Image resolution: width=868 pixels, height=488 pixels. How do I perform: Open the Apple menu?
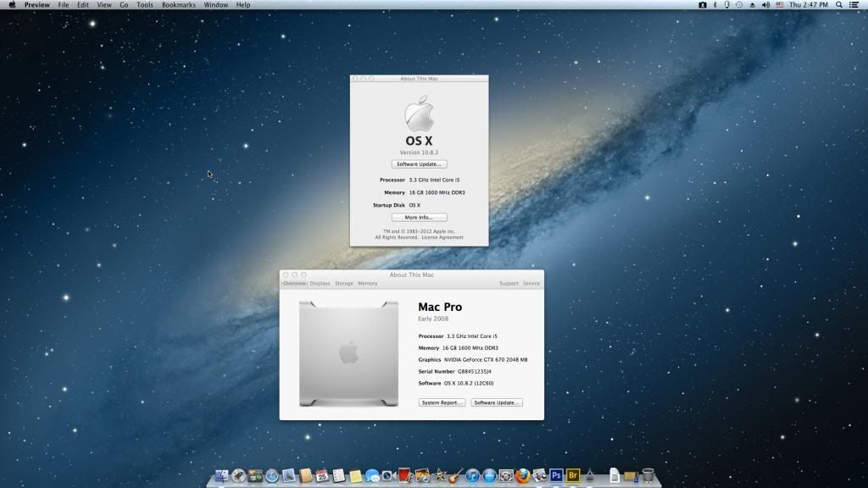pyautogui.click(x=12, y=5)
